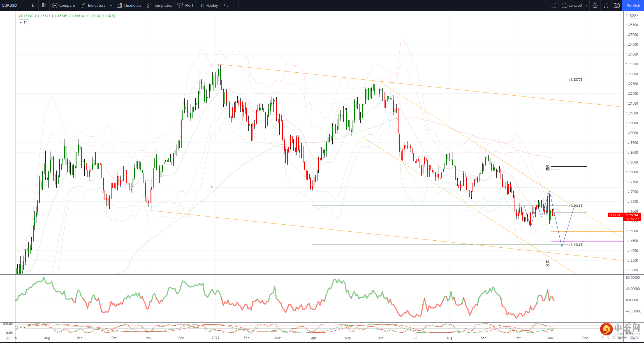Click the Compare symbol plus icon
Screen dimensions: 644x343
click(x=55, y=5)
